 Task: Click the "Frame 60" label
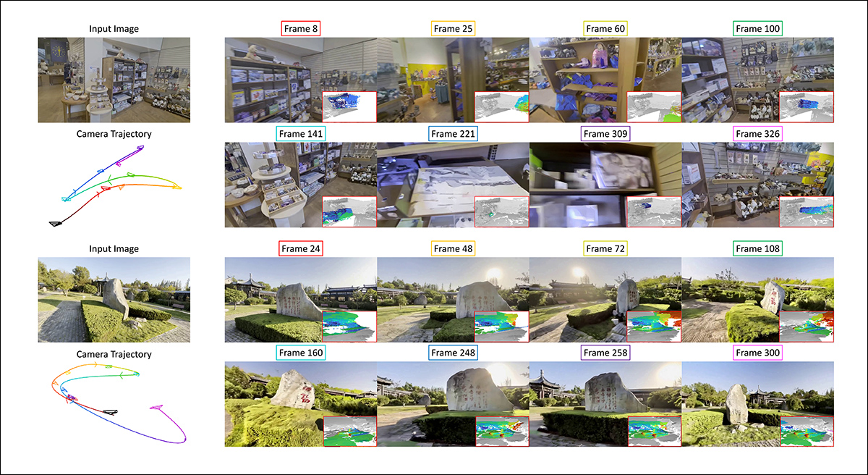(605, 29)
